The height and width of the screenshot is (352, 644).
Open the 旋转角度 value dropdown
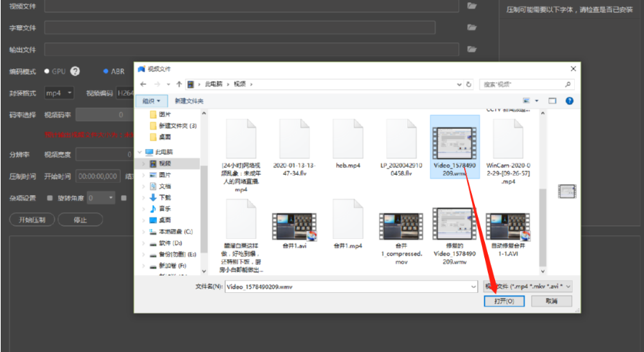[101, 198]
